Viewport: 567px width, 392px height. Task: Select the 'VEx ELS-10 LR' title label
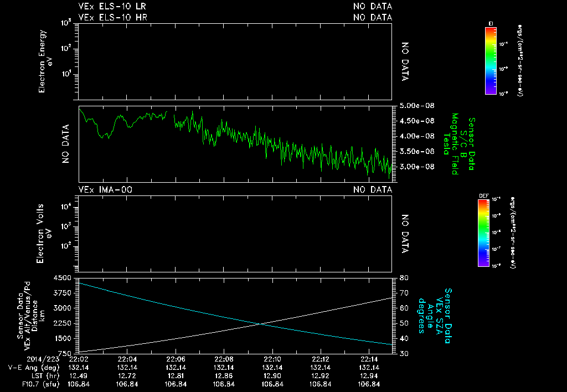[112, 7]
